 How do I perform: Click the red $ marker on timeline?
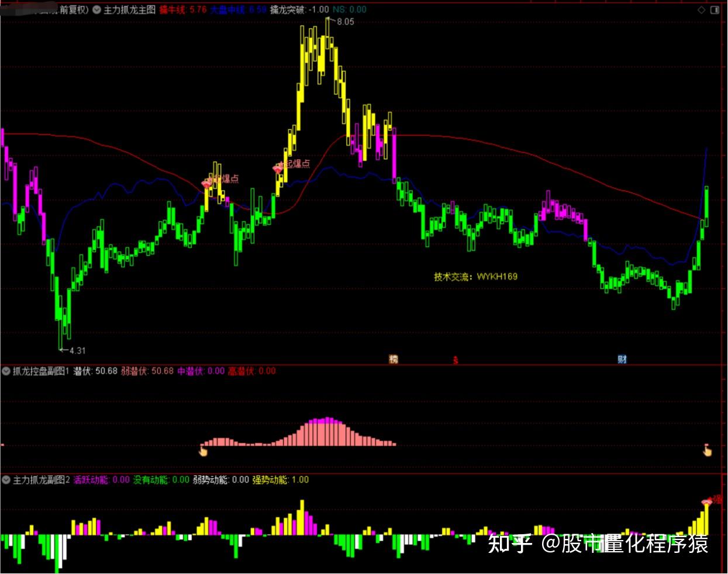456,359
